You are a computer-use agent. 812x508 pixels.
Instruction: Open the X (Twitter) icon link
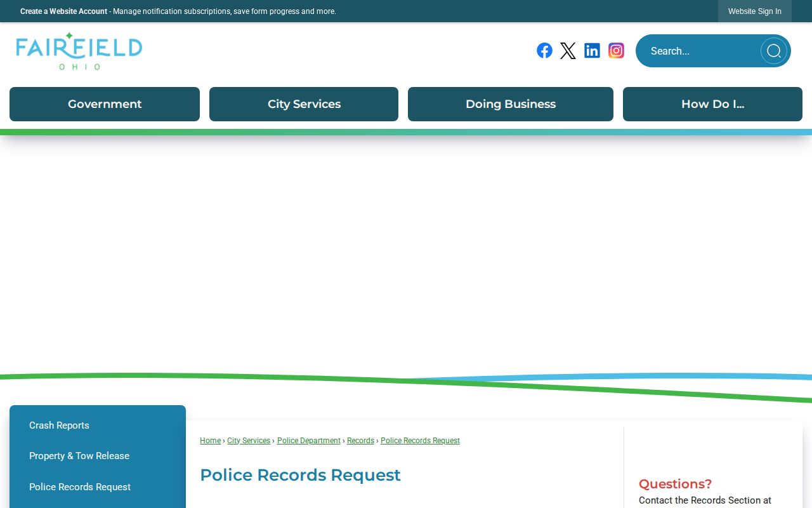(568, 51)
